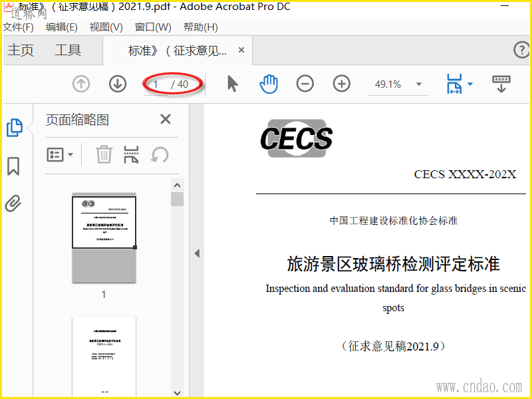Click the text CECS XXXX-202X

(465, 174)
